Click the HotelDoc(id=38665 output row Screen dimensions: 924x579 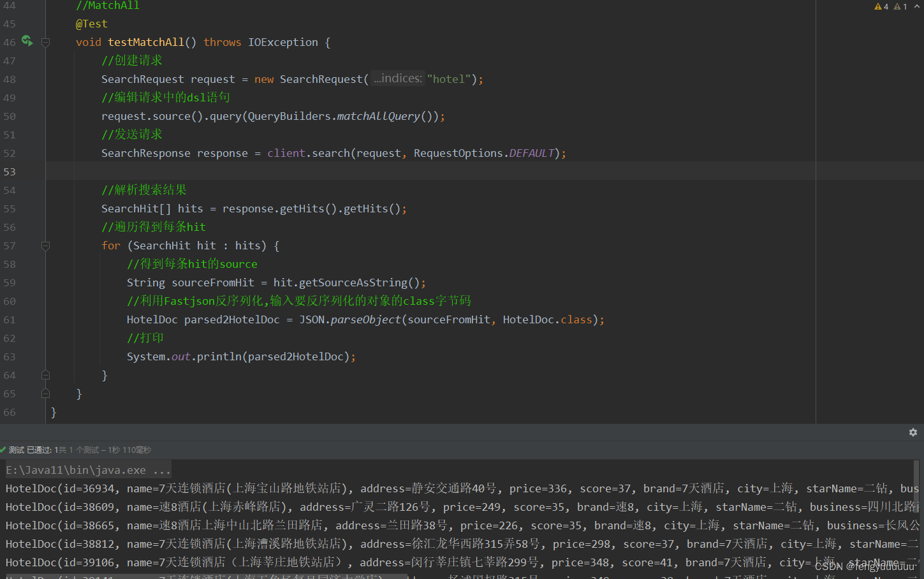click(462, 525)
